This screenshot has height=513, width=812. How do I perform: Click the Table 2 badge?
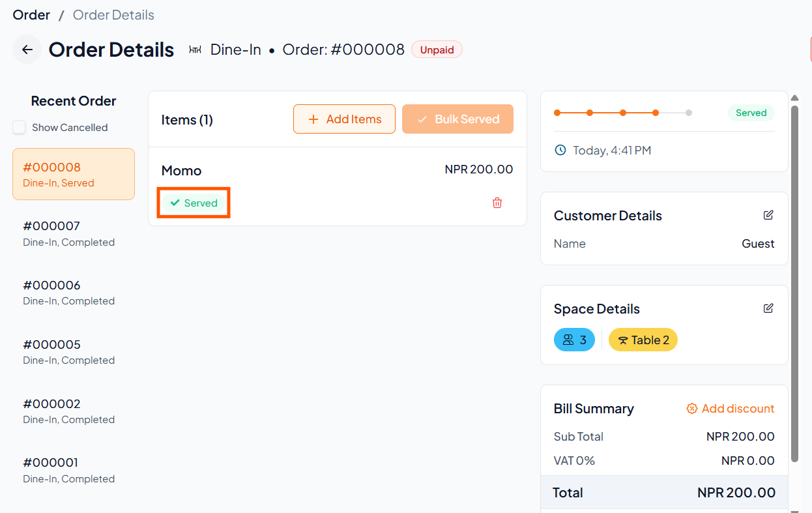pyautogui.click(x=643, y=340)
